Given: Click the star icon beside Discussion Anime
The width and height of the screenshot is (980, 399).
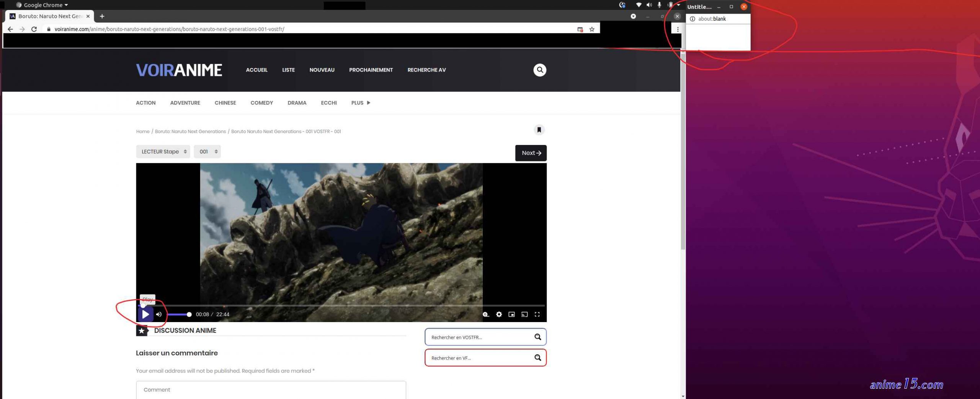Looking at the screenshot, I should coord(142,331).
